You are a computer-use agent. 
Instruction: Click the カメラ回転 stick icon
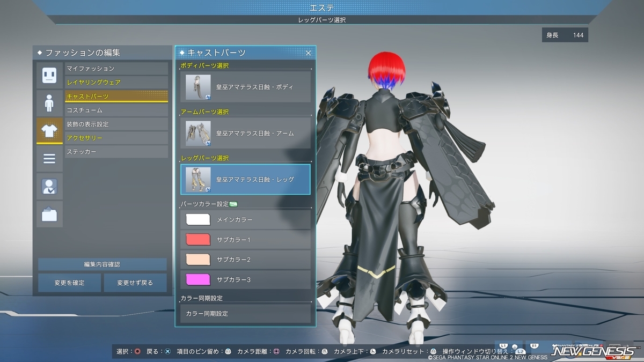(325, 351)
